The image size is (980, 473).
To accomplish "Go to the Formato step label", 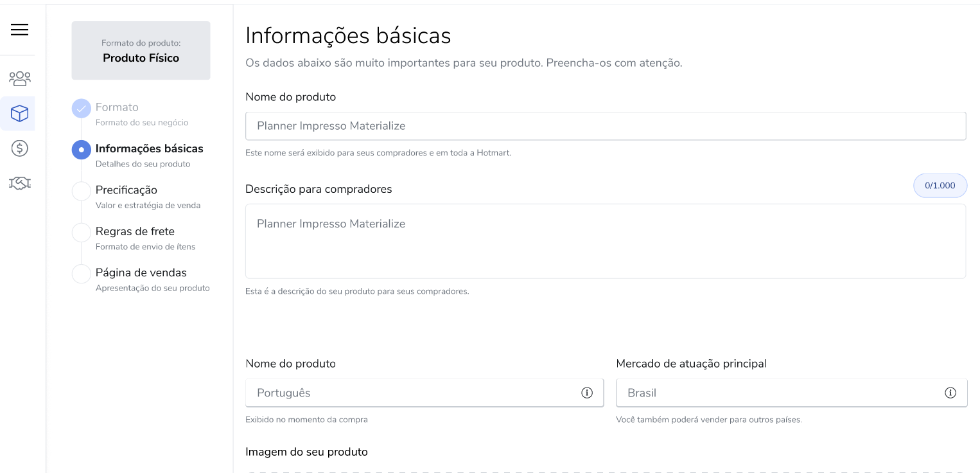I will [117, 107].
